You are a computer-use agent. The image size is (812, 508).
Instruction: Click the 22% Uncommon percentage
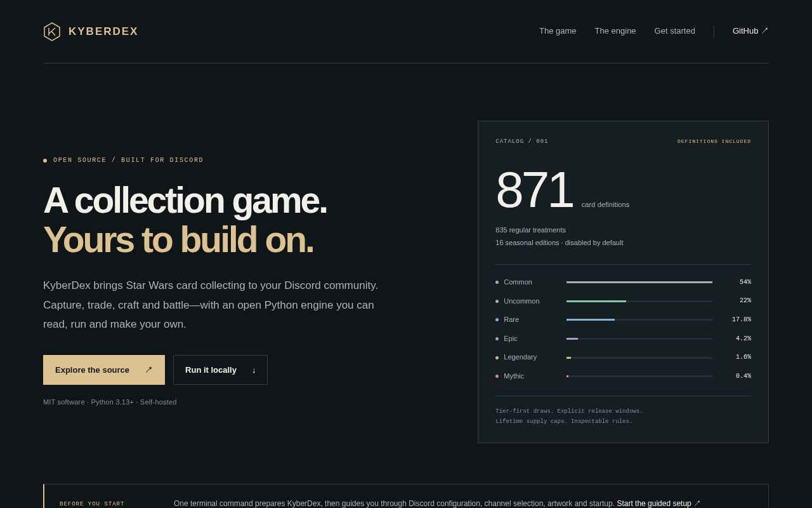click(x=745, y=301)
